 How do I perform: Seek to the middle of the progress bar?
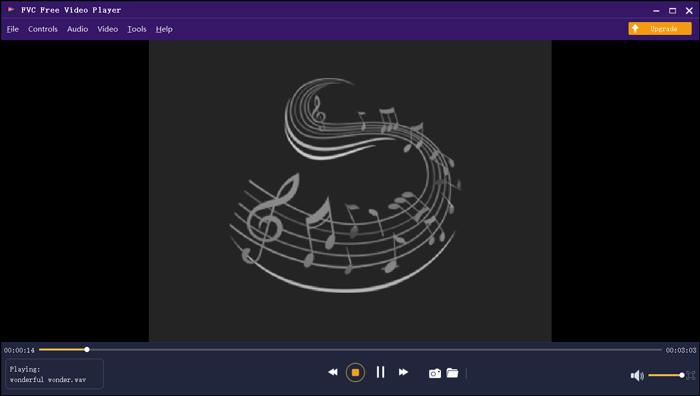coord(350,350)
